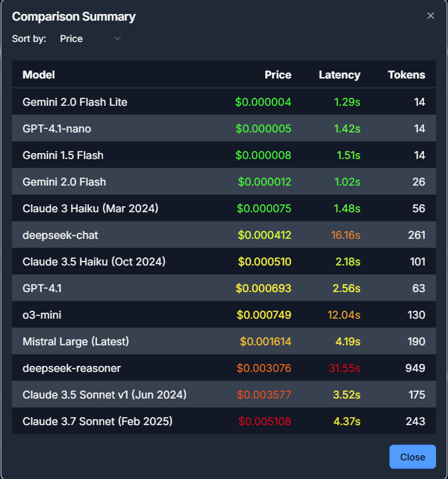Viewport: 448px width, 479px height.
Task: Click the 3.52s latency value
Action: 347,395
